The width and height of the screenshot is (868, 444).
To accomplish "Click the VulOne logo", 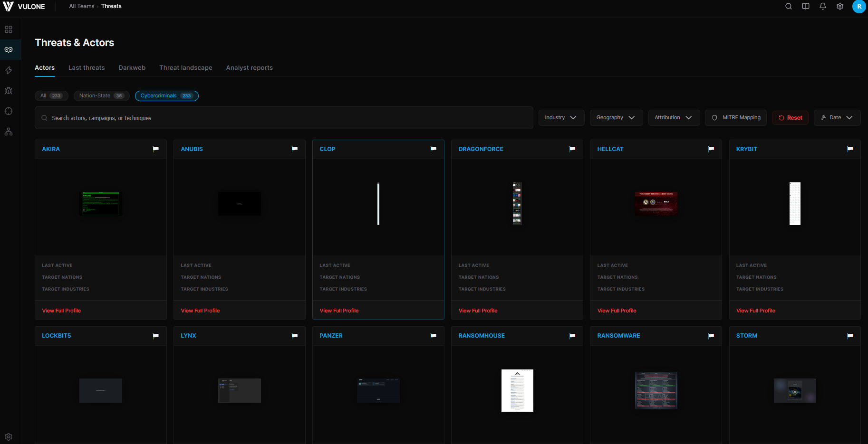I will point(24,7).
